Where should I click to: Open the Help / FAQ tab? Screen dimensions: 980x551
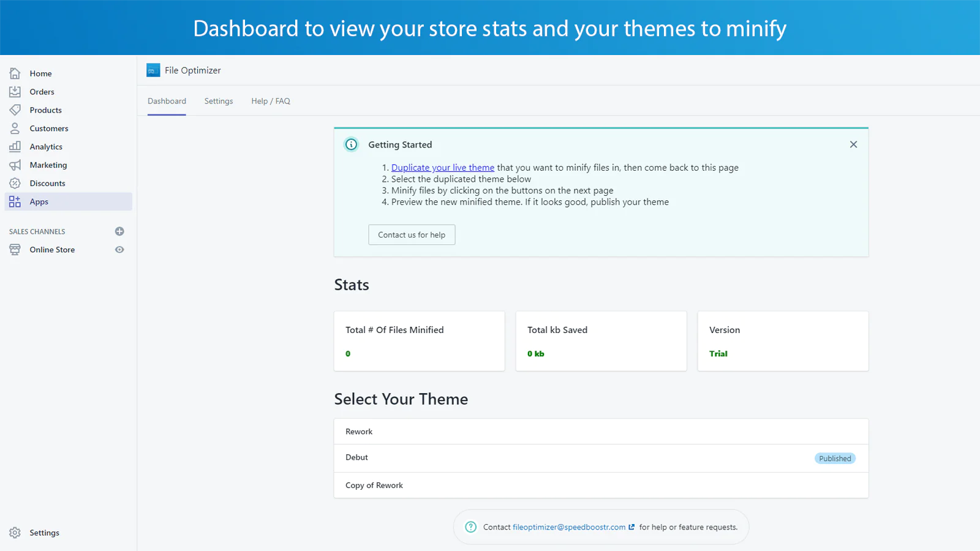[270, 100]
